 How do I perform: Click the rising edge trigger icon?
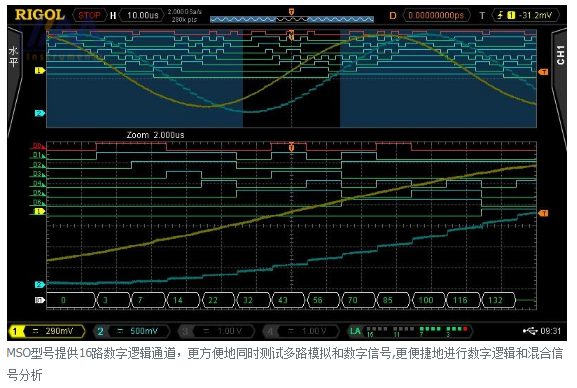tap(500, 15)
